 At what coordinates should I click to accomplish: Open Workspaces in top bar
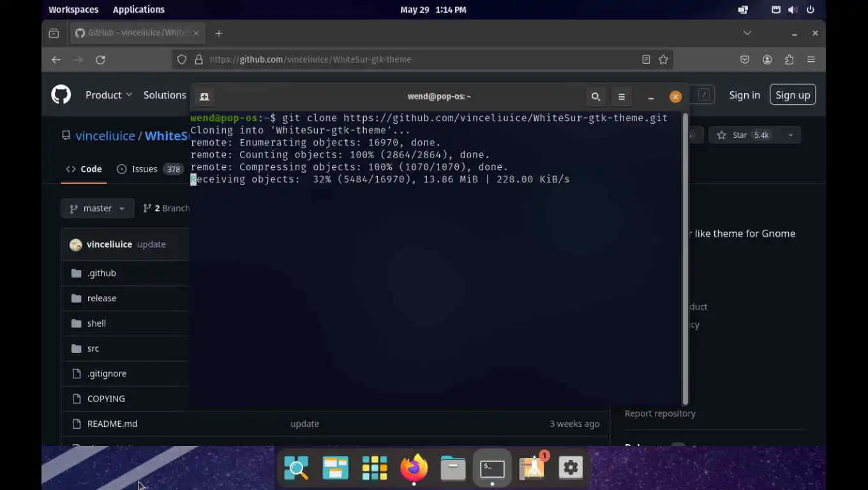pos(73,10)
